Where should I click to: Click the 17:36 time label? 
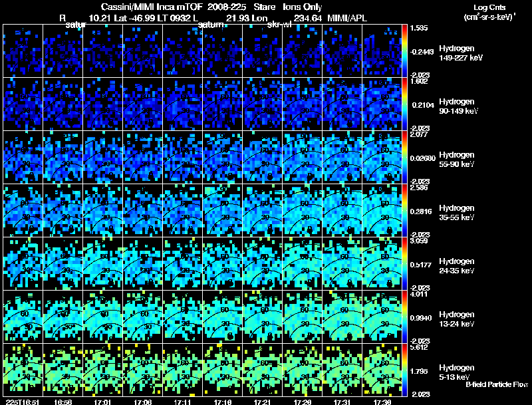[382, 402]
